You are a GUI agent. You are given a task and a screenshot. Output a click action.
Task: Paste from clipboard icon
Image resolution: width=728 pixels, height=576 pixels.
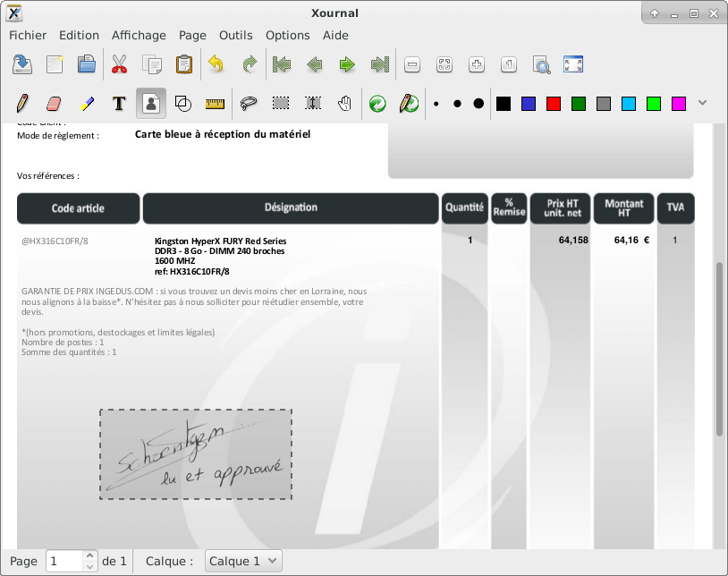pos(184,64)
